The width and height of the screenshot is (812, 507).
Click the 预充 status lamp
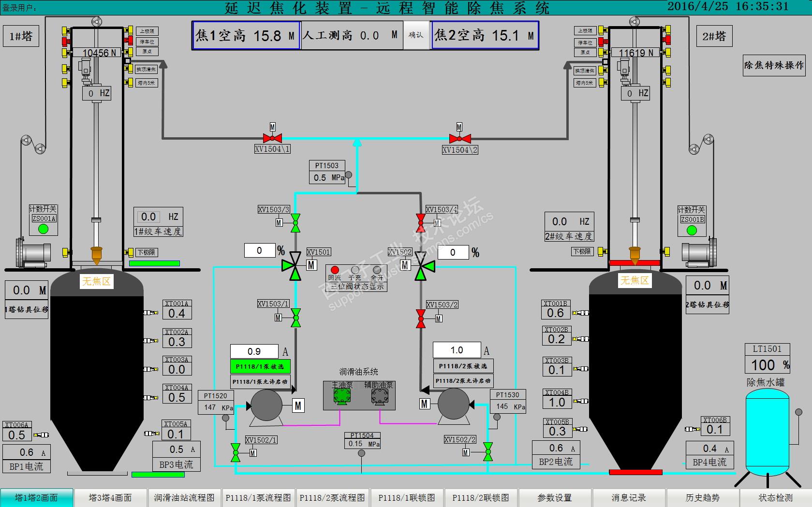[355, 270]
